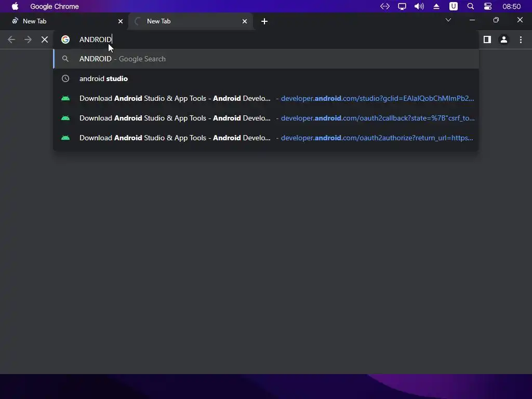Click the Android icon of the oauth2authorize suggestion
The width and height of the screenshot is (532, 399).
(x=65, y=138)
